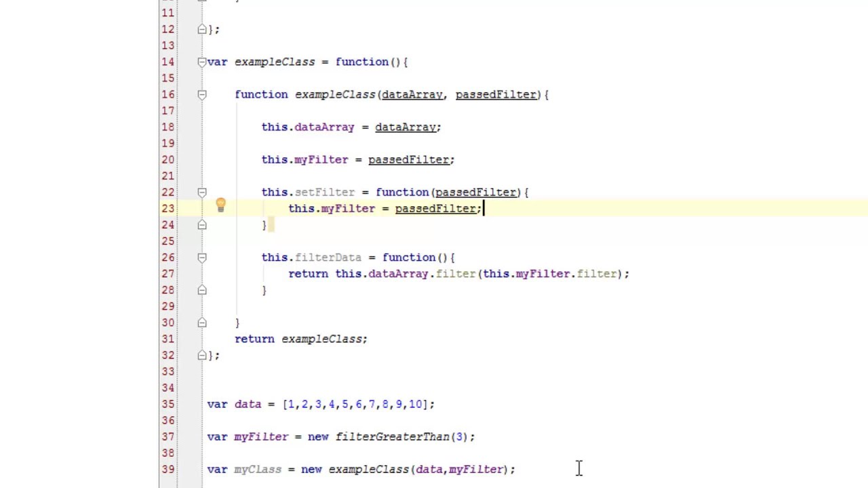Screen dimensions: 868x488
Task: Click 'passedFilter' value on line 20
Action: [408, 159]
